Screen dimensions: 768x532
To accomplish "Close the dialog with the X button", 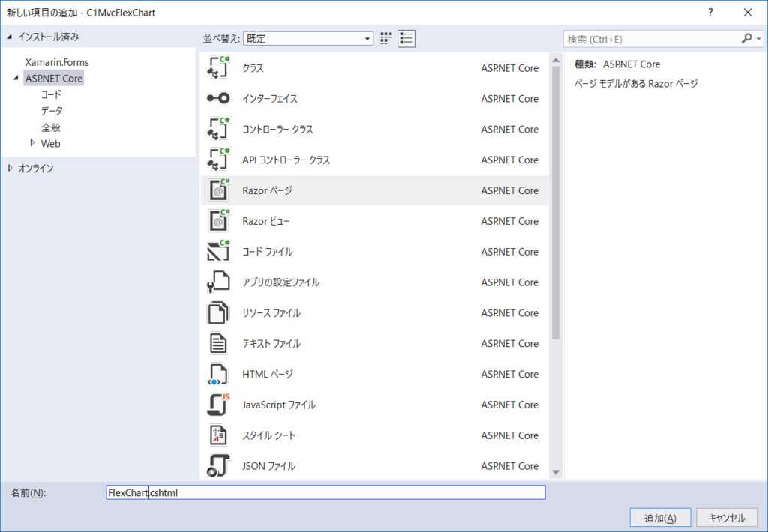I will point(748,13).
